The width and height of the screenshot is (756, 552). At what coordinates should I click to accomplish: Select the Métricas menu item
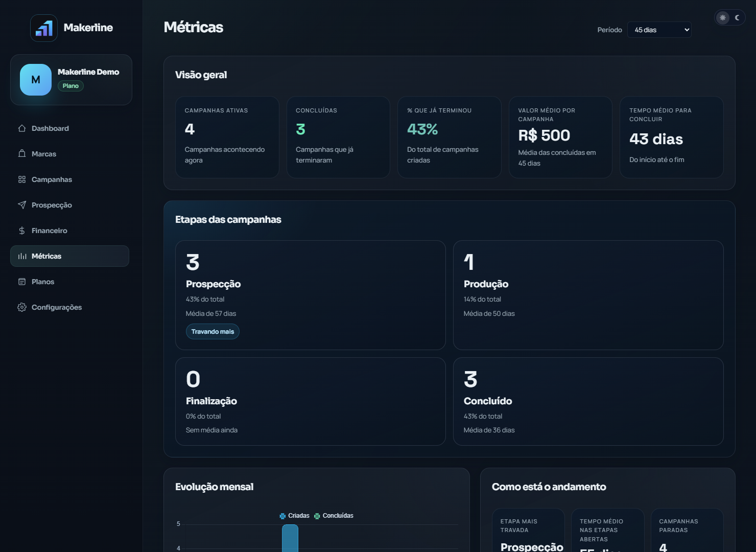pyautogui.click(x=69, y=256)
